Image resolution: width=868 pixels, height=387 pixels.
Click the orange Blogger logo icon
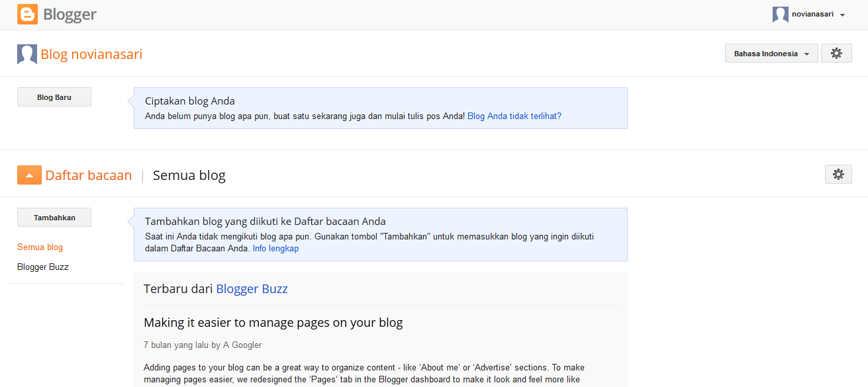click(28, 14)
